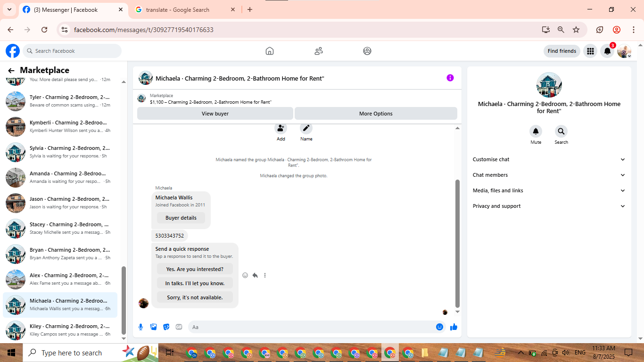644x362 pixels.
Task: Record a voice clip with microphone
Action: 140,327
